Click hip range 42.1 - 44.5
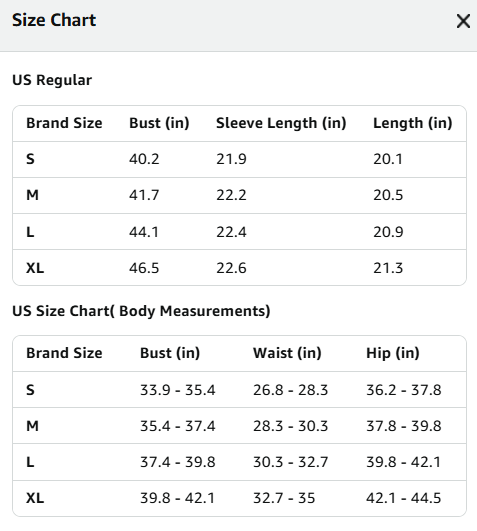Screen dimensions: 477x531 tap(404, 498)
